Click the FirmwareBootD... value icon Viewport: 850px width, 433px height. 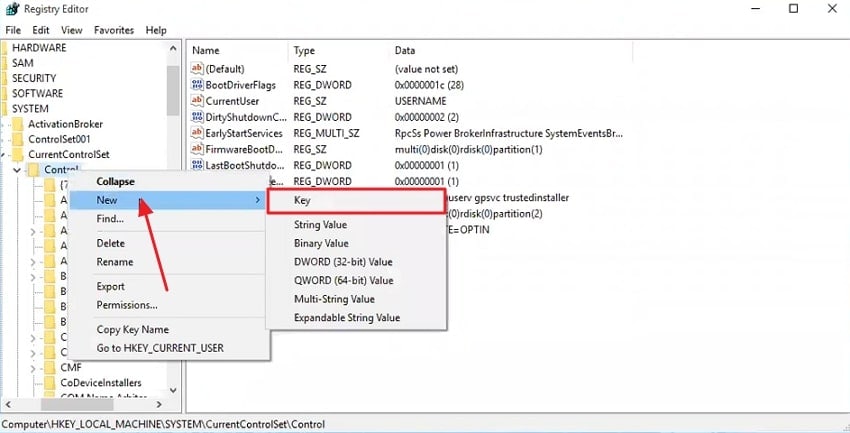click(197, 149)
